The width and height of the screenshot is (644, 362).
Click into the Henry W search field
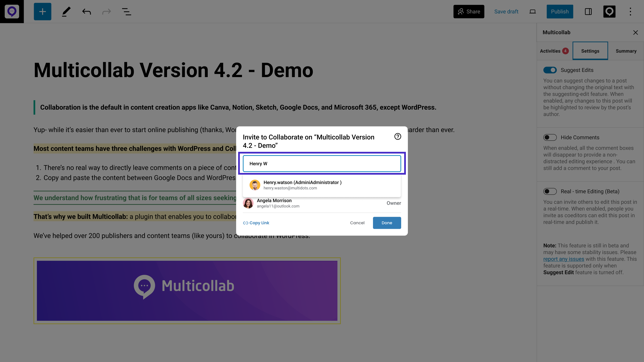pyautogui.click(x=322, y=164)
